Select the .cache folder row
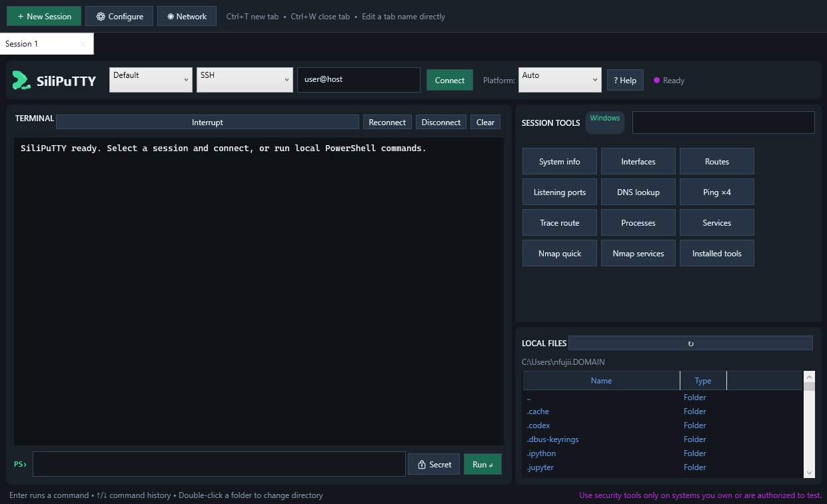The width and height of the screenshot is (827, 504). [663, 411]
